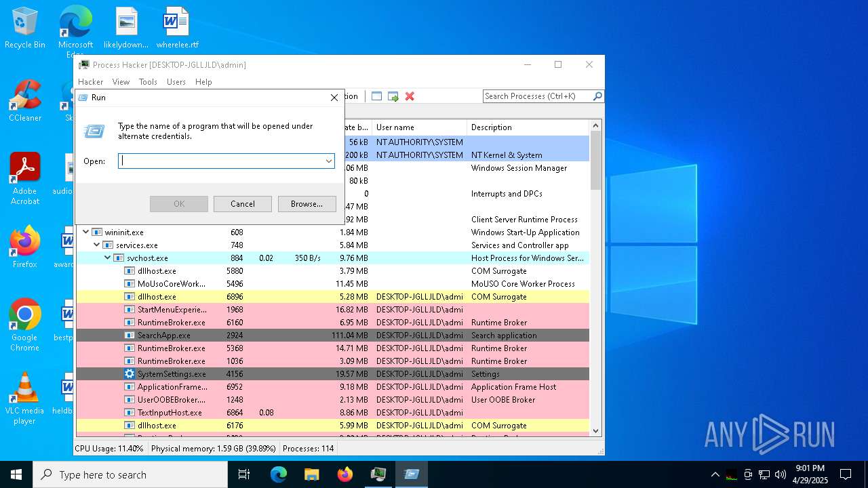Image resolution: width=868 pixels, height=488 pixels.
Task: Open the Help menu
Action: pyautogui.click(x=203, y=82)
